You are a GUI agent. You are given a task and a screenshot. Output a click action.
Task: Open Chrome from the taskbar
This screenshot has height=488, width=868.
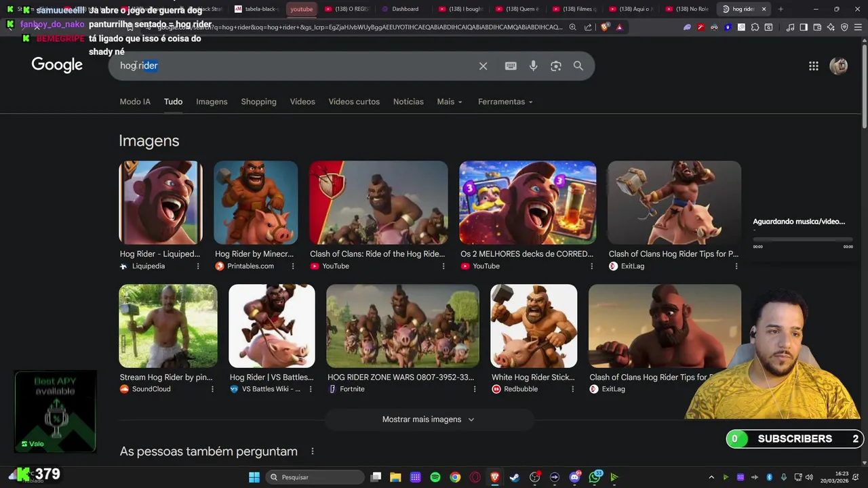pos(455,477)
